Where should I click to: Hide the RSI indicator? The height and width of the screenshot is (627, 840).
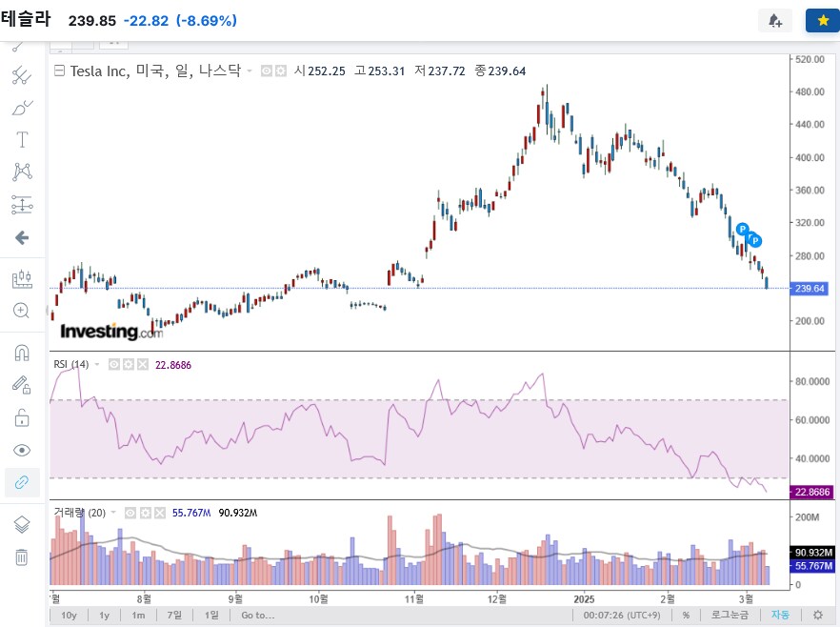(113, 364)
